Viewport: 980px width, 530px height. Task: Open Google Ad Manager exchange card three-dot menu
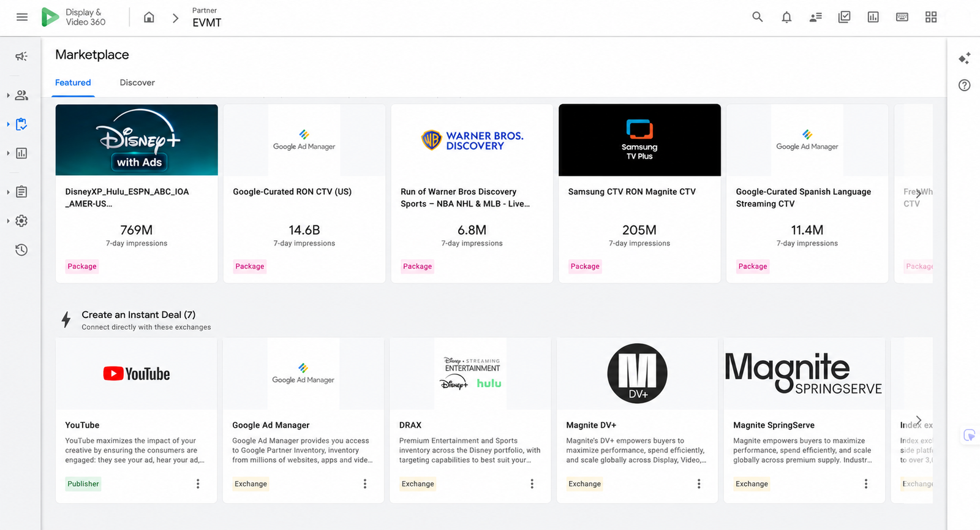pyautogui.click(x=365, y=484)
